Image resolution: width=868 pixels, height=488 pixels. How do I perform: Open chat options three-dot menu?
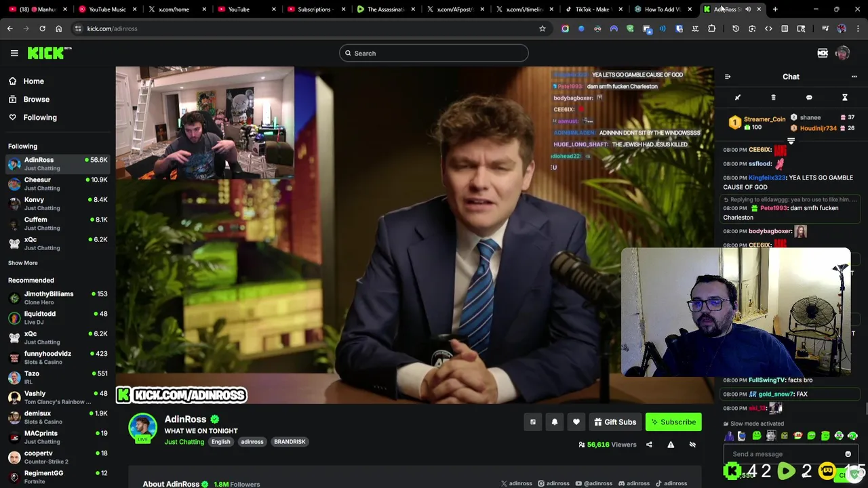(x=854, y=77)
